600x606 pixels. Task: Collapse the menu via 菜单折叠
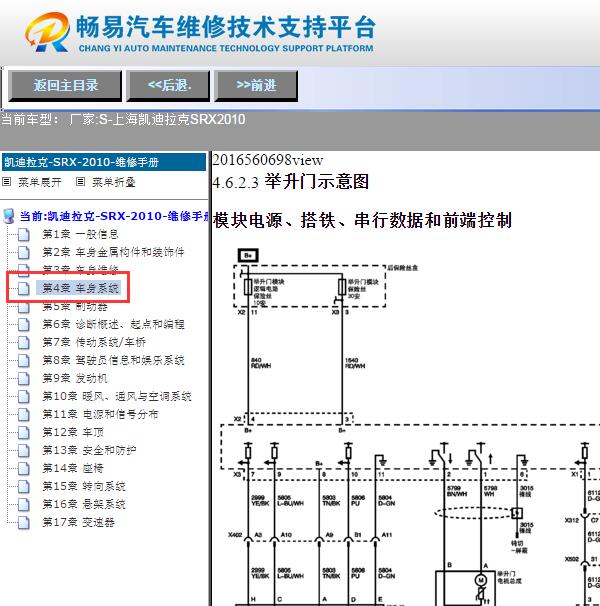click(114, 182)
